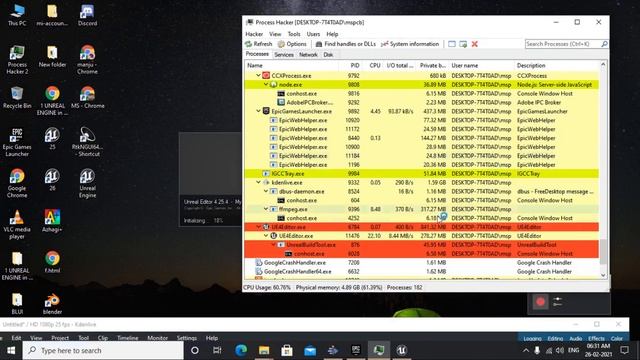Select EpicWebHelper.exe row with PID 10920
This screenshot has height=360, width=640.
tap(421, 120)
